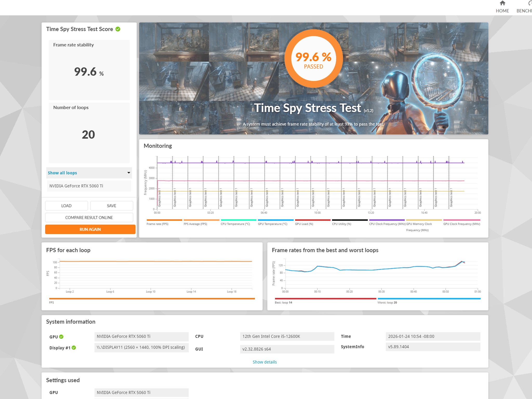The image size is (532, 399).
Task: Open the Show details link
Action: point(265,362)
